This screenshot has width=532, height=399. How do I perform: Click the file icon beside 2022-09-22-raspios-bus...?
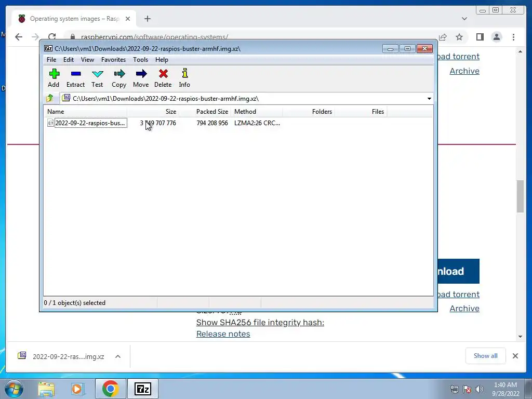(x=50, y=123)
